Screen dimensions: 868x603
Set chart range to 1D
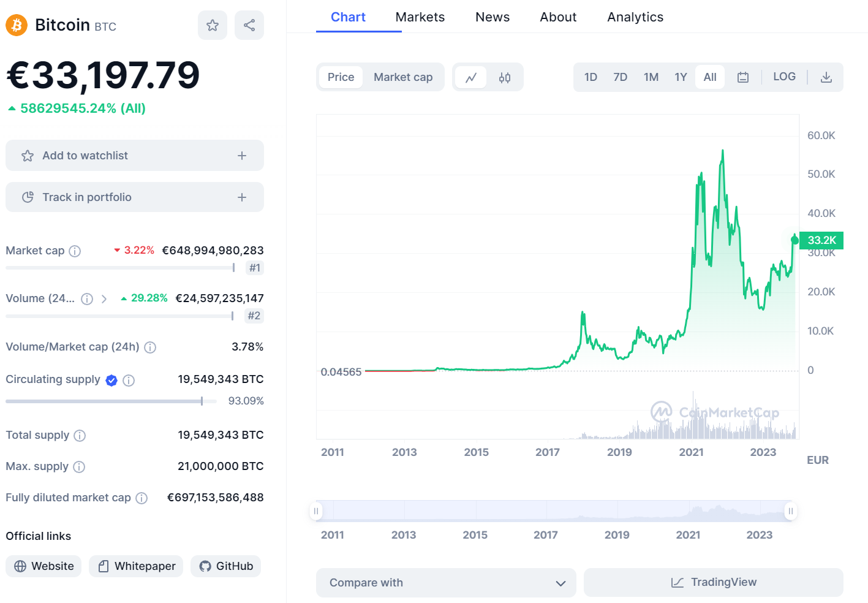(x=591, y=77)
